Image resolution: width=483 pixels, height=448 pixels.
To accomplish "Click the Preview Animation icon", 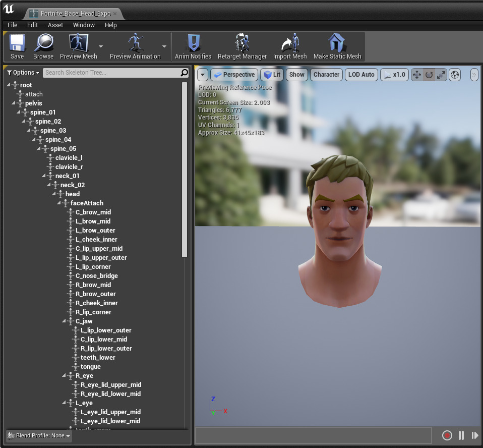I will coord(135,46).
